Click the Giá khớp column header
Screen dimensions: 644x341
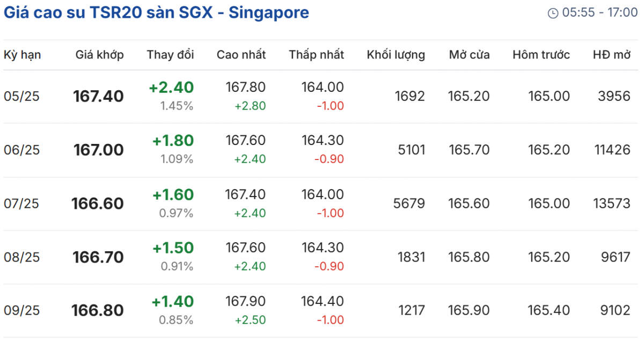pos(99,54)
